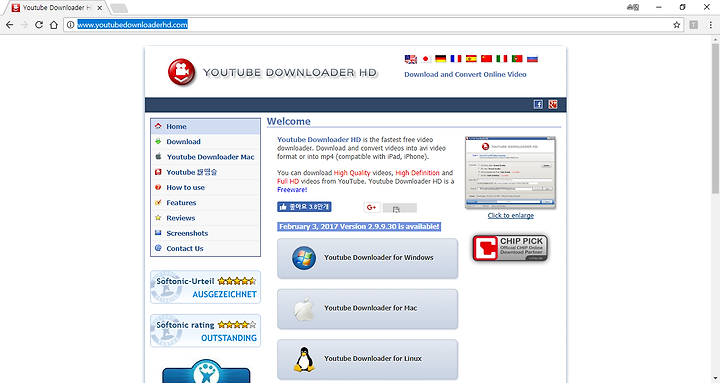Image resolution: width=720 pixels, height=383 pixels.
Task: Click the 'Full HD' red text
Action: click(x=288, y=181)
